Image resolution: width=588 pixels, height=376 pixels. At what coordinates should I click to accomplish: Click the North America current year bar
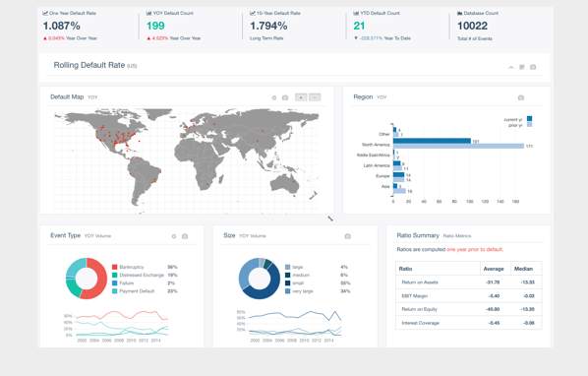(432, 141)
